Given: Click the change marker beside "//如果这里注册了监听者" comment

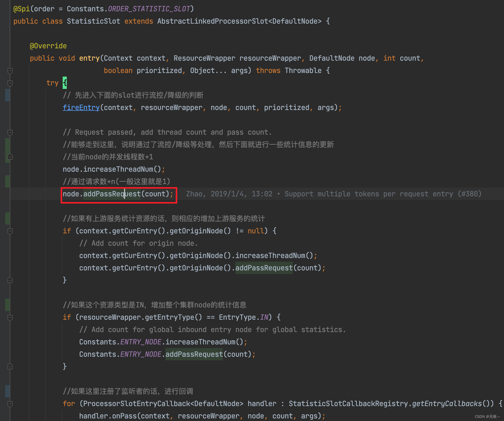Looking at the screenshot, I should click(x=7, y=391).
